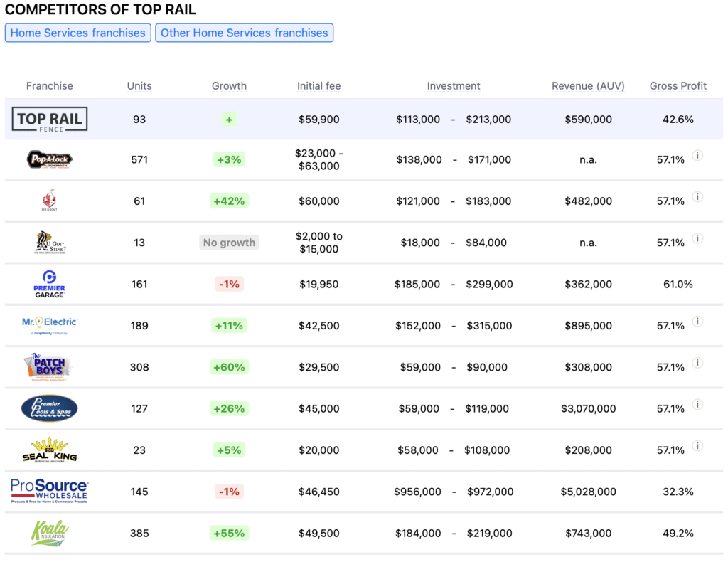
Task: Click -1% growth badge in Premier Garage row
Action: point(229,284)
